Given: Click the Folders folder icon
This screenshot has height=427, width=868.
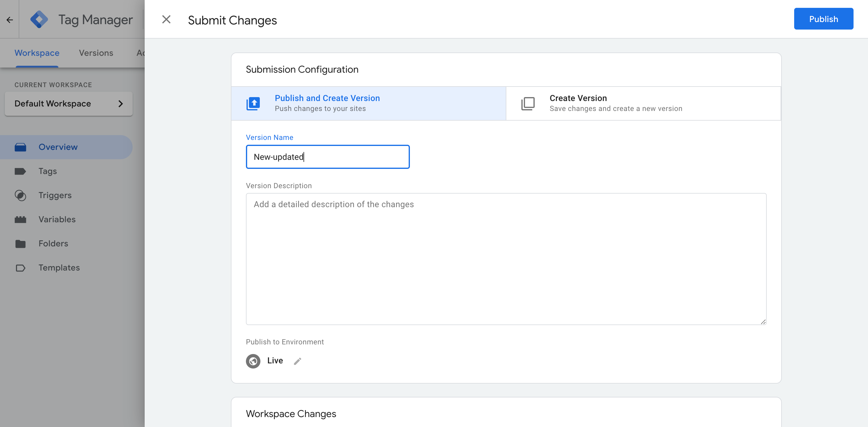Looking at the screenshot, I should 20,244.
